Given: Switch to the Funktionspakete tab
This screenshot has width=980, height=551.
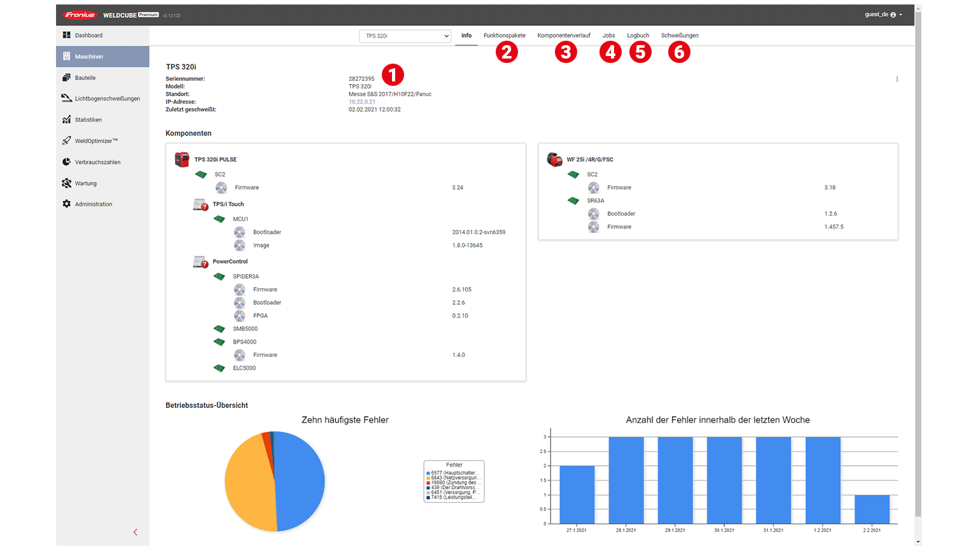Looking at the screenshot, I should pos(504,36).
